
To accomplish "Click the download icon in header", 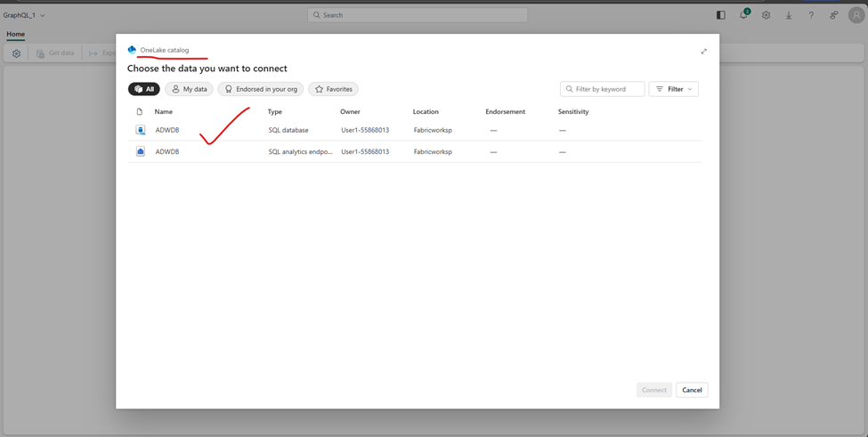I will pyautogui.click(x=788, y=15).
